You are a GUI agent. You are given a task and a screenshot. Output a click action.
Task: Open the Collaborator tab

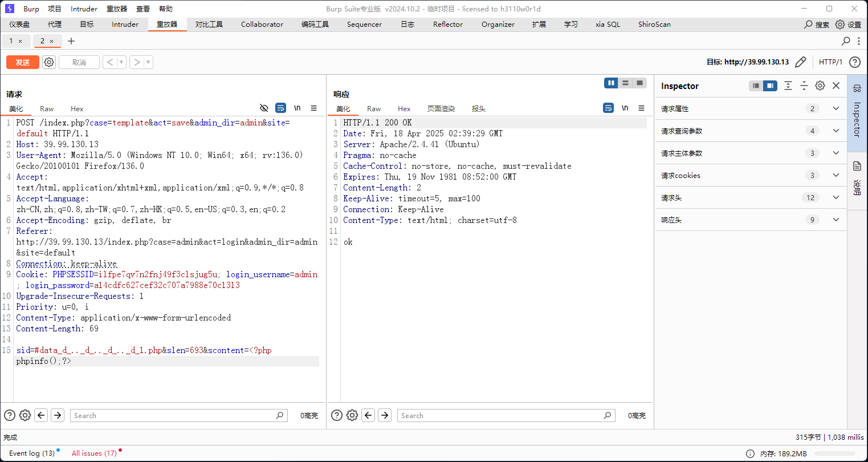pyautogui.click(x=262, y=25)
